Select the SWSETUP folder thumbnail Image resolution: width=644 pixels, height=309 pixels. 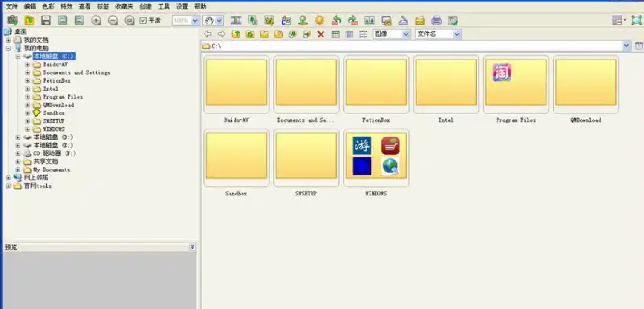pos(306,157)
